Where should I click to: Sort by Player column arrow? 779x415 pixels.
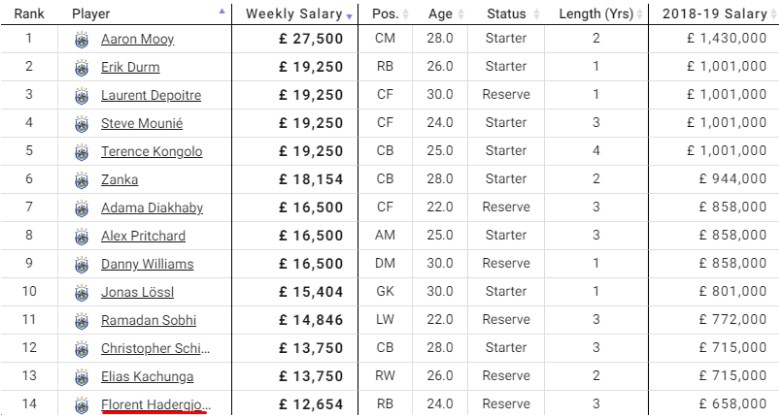[x=222, y=11]
